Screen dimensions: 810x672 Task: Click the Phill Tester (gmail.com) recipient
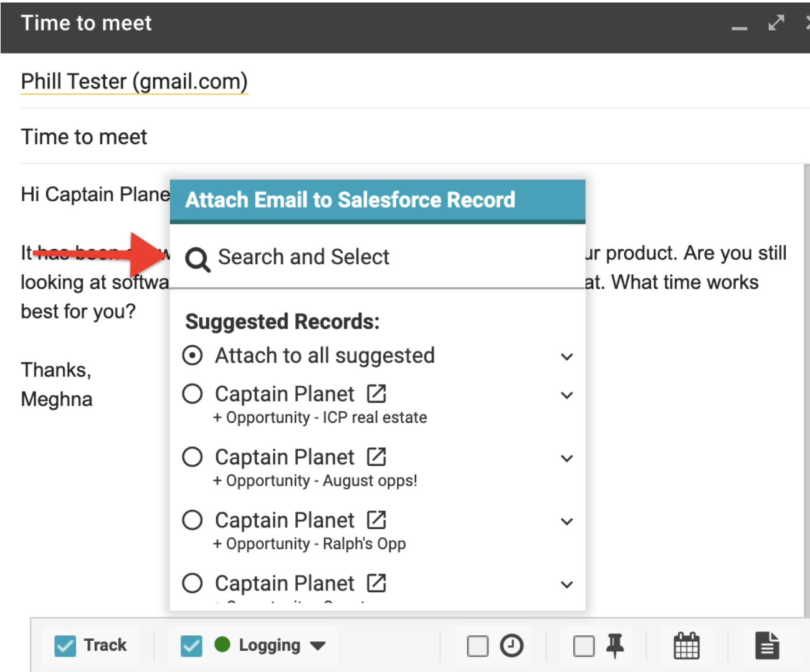point(135,82)
